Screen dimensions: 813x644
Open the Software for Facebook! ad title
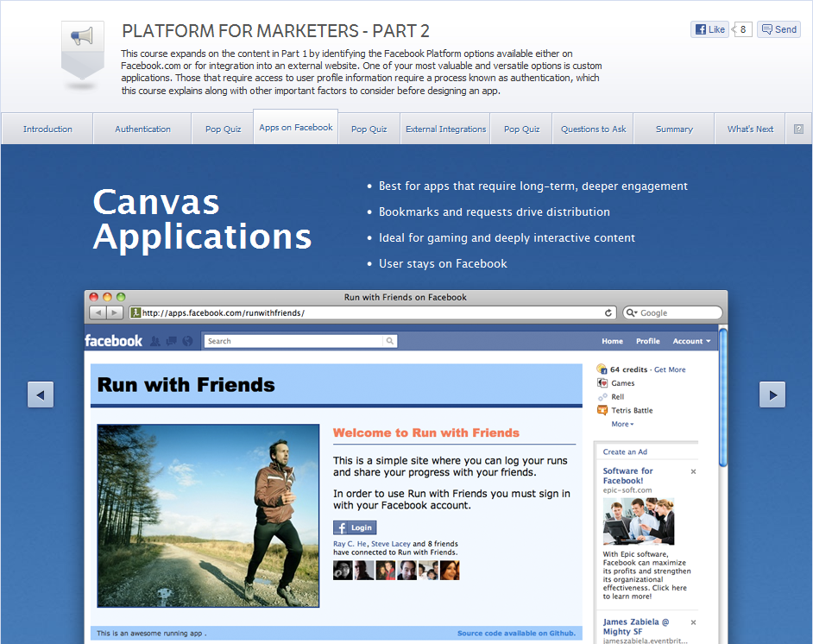point(627,476)
